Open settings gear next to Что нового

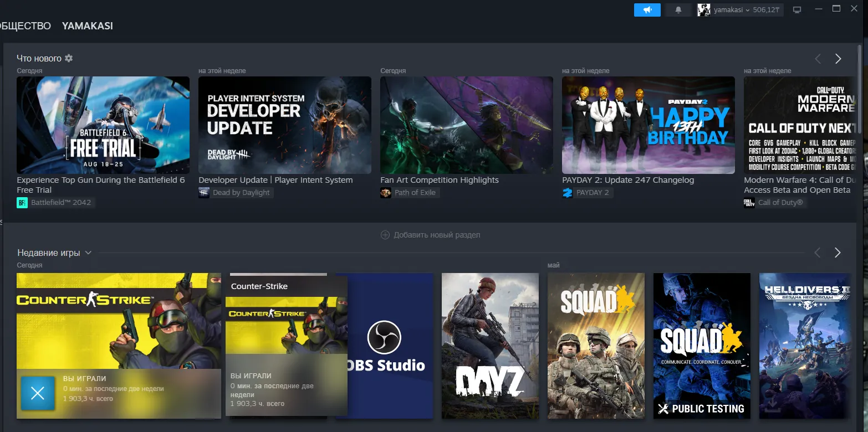coord(69,58)
